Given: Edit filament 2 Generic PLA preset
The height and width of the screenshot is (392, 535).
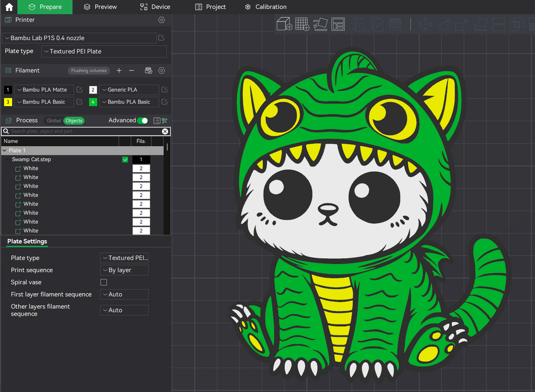Looking at the screenshot, I should click(x=164, y=89).
